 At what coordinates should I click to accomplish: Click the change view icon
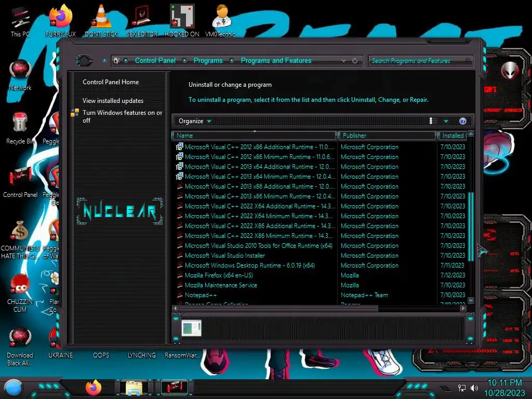coord(433,121)
